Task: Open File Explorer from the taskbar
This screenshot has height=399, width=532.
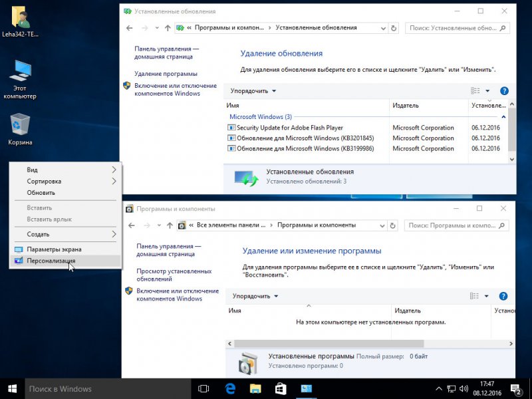Action: 255,389
